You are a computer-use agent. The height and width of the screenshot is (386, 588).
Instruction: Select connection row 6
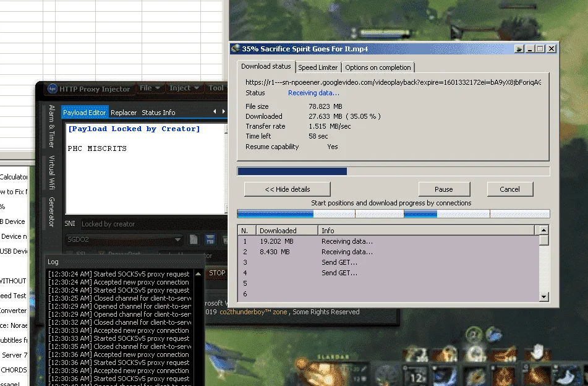pyautogui.click(x=388, y=294)
